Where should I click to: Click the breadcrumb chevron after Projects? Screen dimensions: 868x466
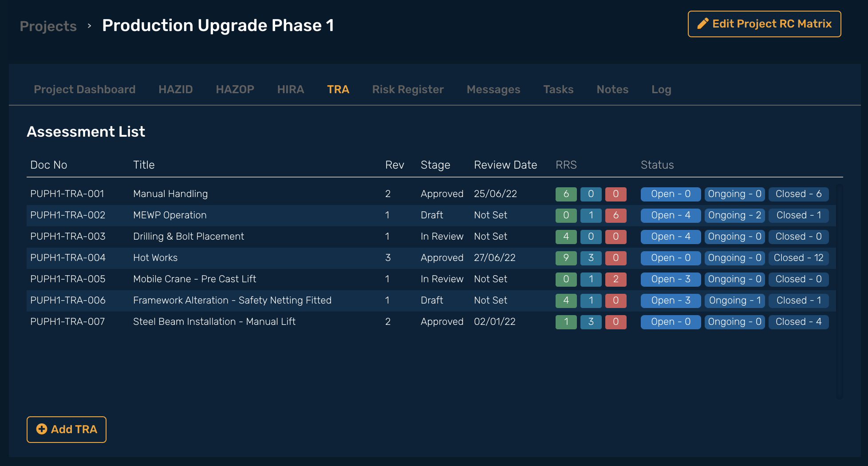pyautogui.click(x=90, y=26)
